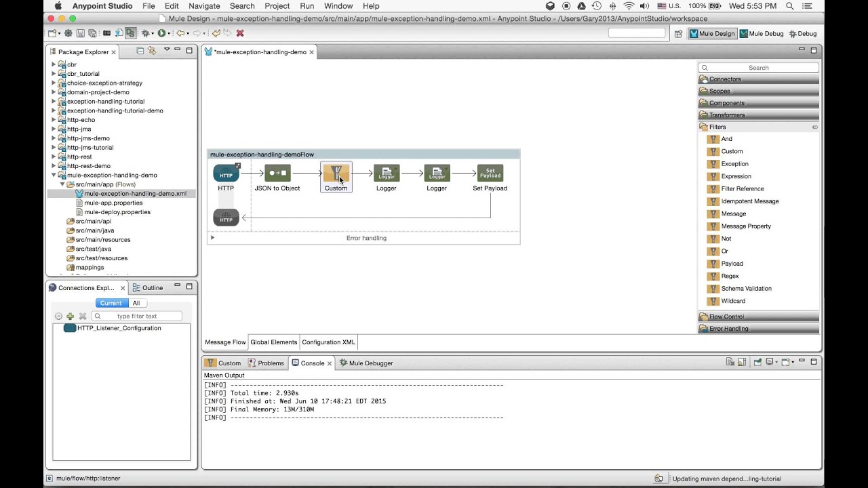Open the Package Explorer view menu arrow

pyautogui.click(x=167, y=50)
